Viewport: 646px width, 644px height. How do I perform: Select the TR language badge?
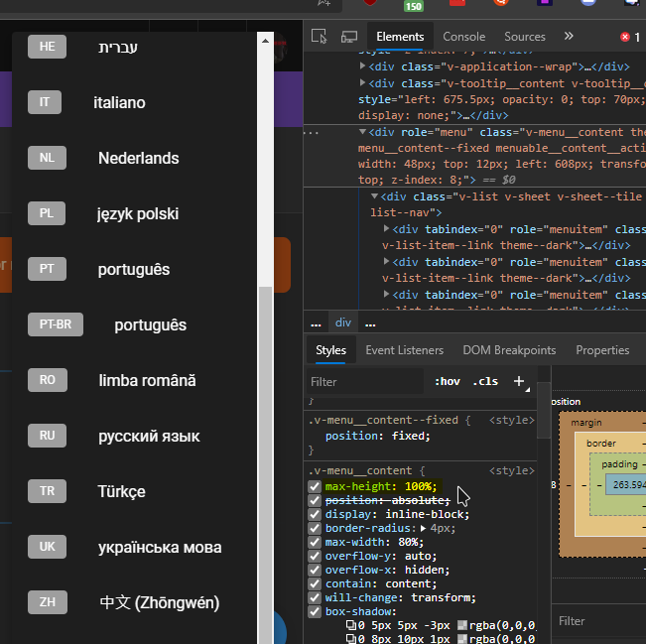pyautogui.click(x=47, y=491)
